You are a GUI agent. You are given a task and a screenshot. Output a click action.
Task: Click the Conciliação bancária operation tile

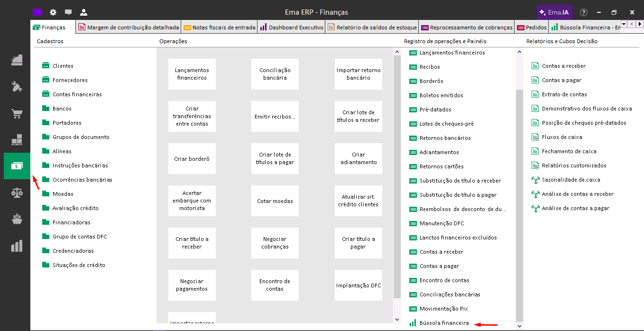[275, 74]
